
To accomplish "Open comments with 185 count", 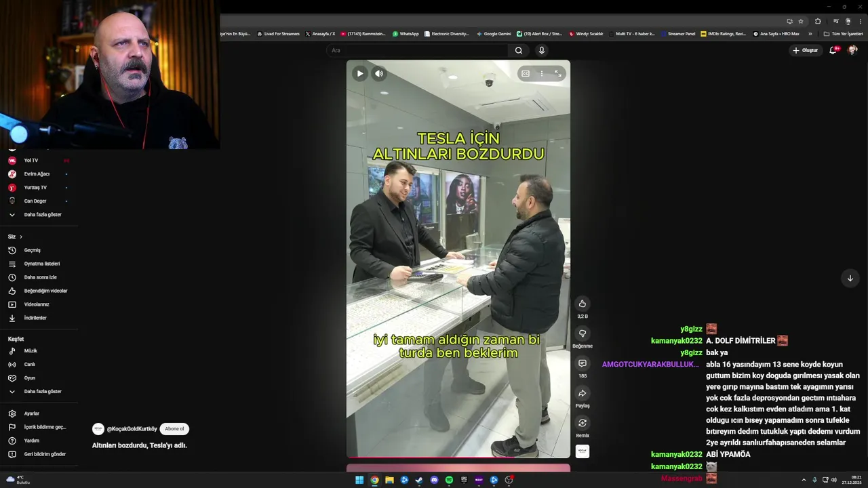I will pos(583,363).
